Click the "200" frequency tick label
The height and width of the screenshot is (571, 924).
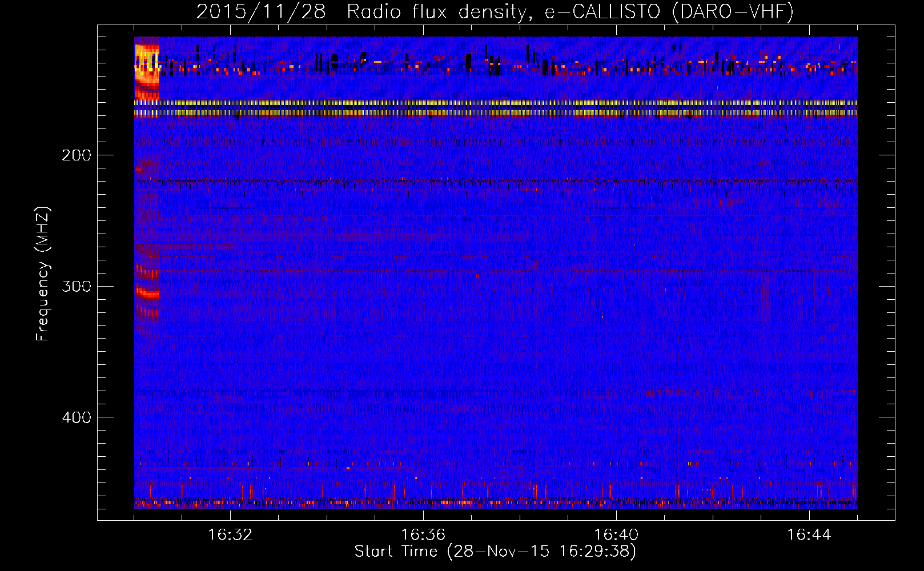click(77, 155)
